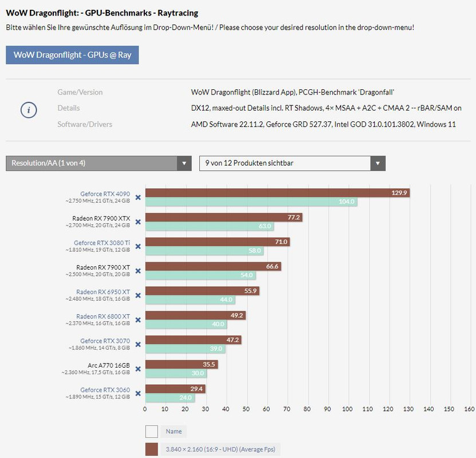Expand Resolution/AA dropdown arrow button
Image resolution: width=476 pixels, height=458 pixels.
point(184,163)
